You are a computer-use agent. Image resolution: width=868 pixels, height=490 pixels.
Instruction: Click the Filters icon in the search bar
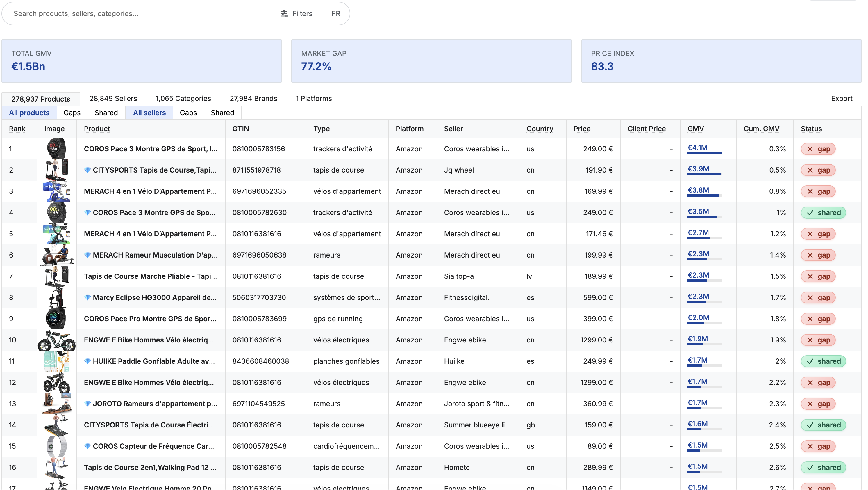pos(284,13)
